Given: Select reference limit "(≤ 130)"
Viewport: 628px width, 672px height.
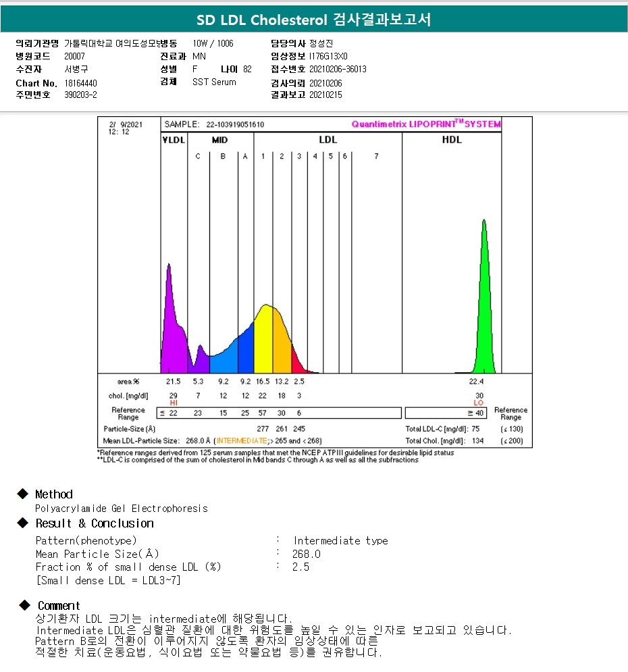Looking at the screenshot, I should point(512,429).
